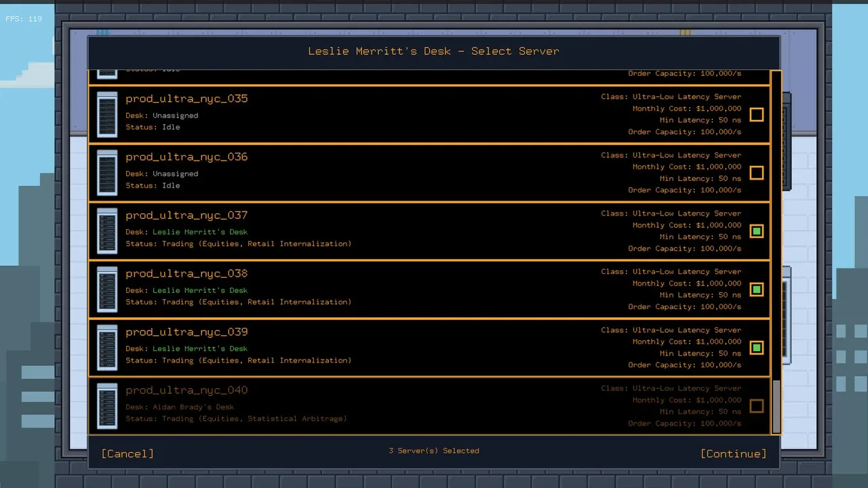The height and width of the screenshot is (488, 868).
Task: Uncheck the prod_ultra_nyc_037 server checkbox
Action: click(757, 231)
